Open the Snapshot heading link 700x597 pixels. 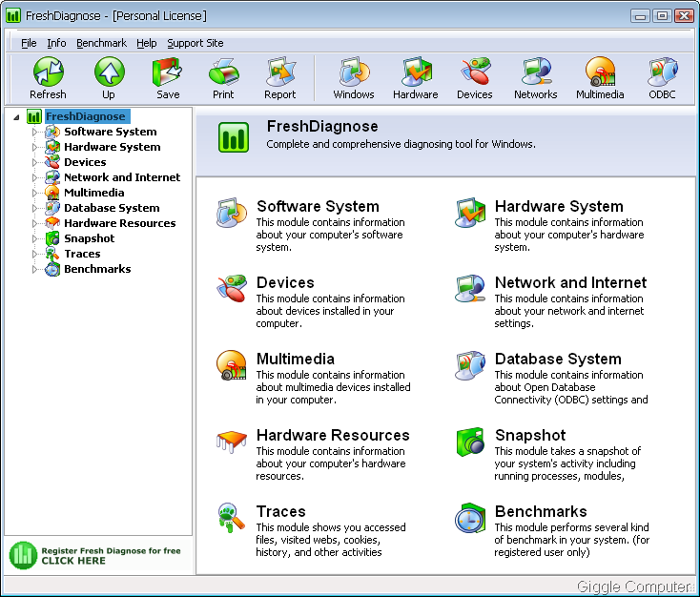coord(530,435)
